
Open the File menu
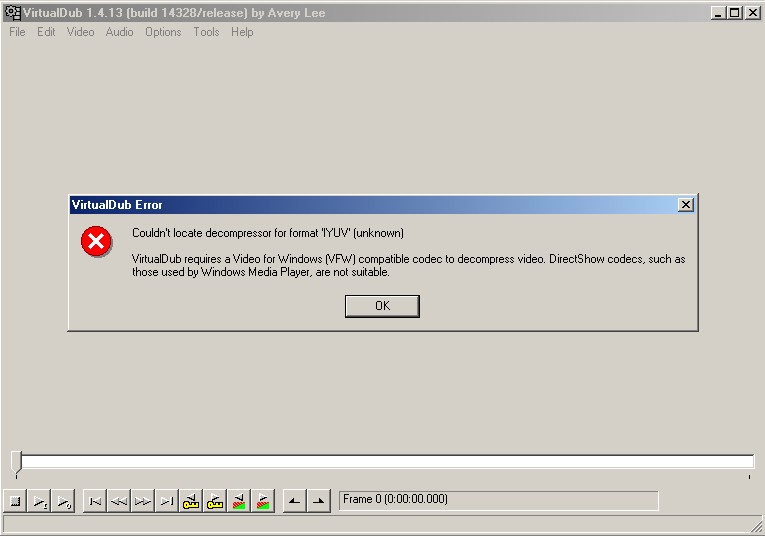pos(17,32)
